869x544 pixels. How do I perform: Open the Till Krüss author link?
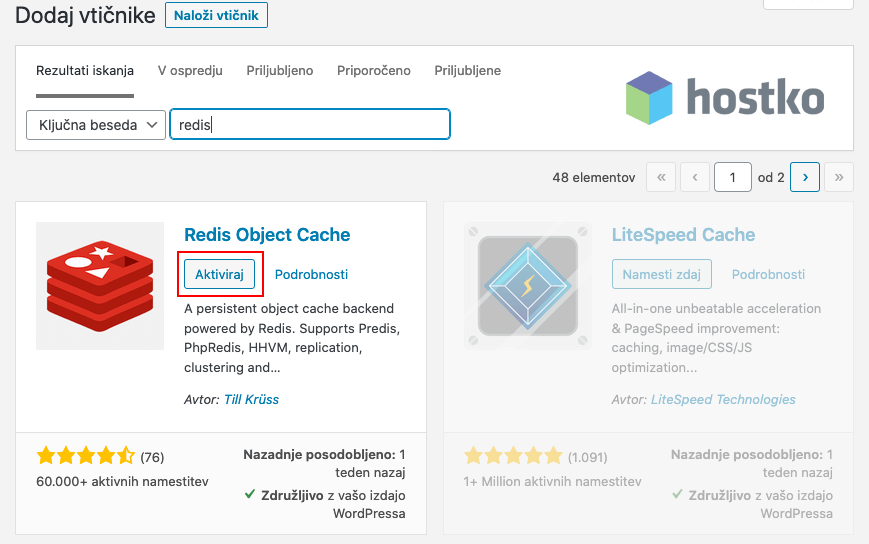[x=251, y=399]
